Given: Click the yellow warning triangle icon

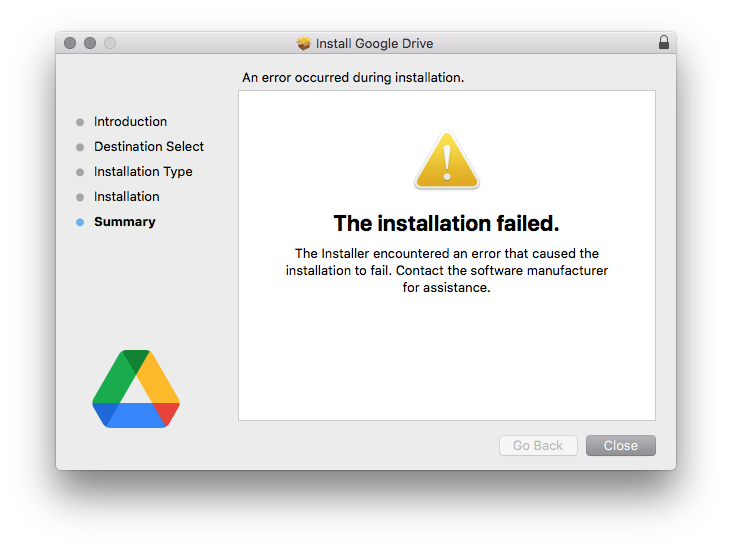Looking at the screenshot, I should tap(447, 161).
